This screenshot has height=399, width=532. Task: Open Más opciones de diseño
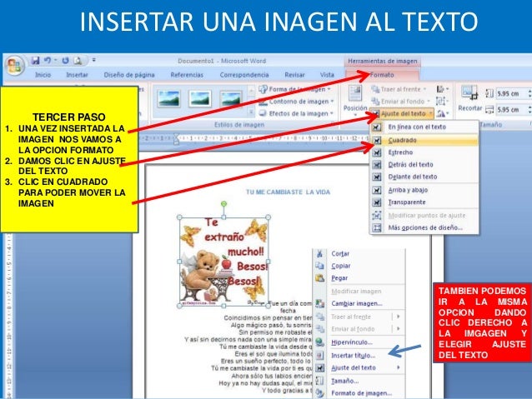[424, 227]
